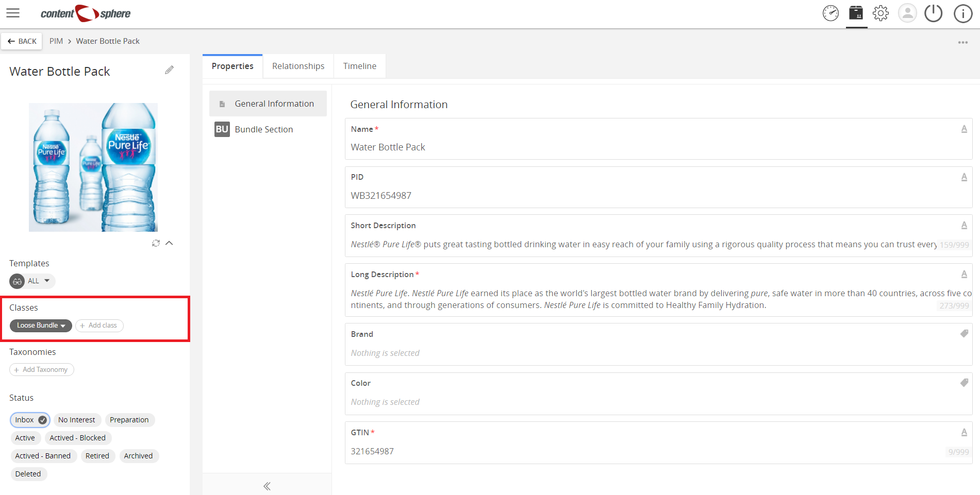Select the Actived - Banned status
980x495 pixels.
click(x=43, y=456)
